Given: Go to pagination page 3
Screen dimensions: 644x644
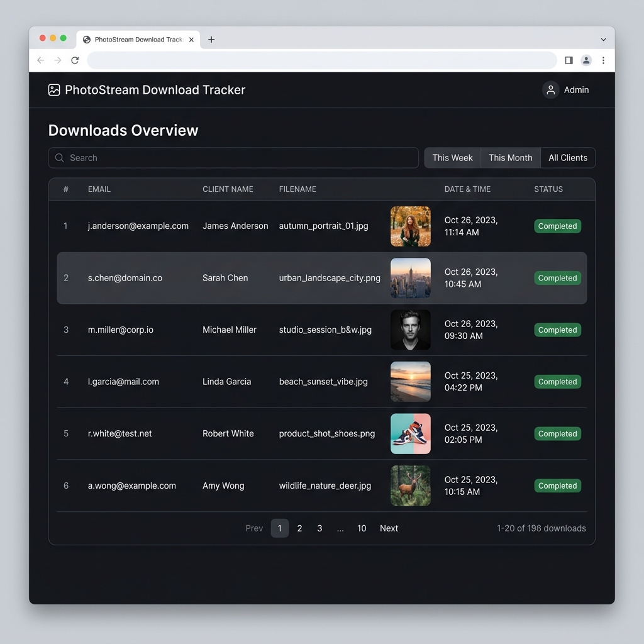Looking at the screenshot, I should coord(319,528).
